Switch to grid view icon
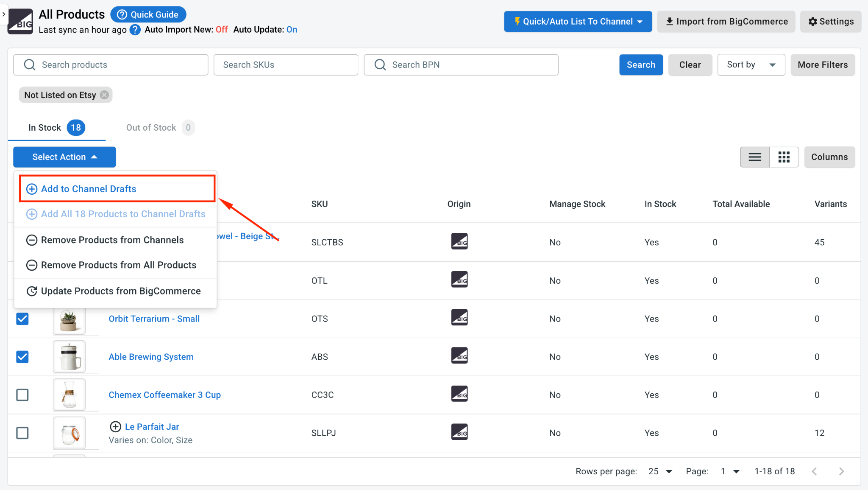 [784, 157]
